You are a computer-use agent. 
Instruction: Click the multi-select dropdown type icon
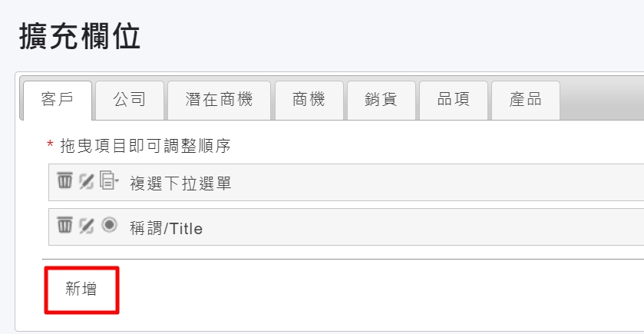point(110,181)
